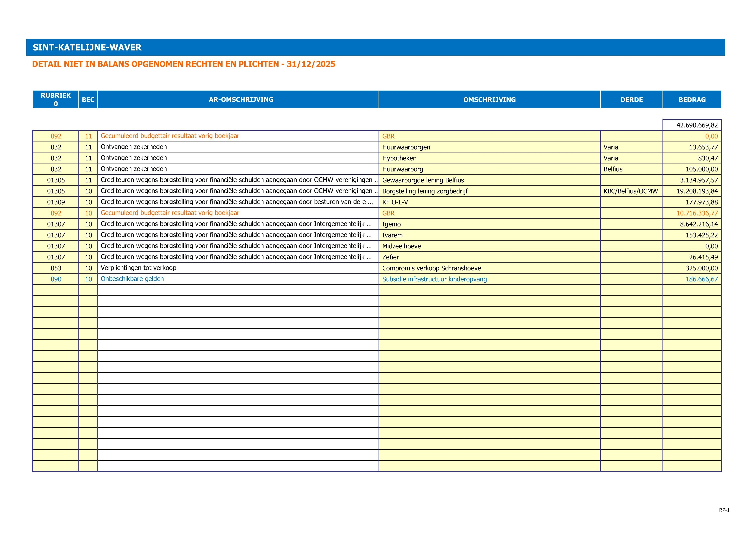This screenshot has width=756, height=535.
Task: Select rubriek code 090
Action: [56, 279]
